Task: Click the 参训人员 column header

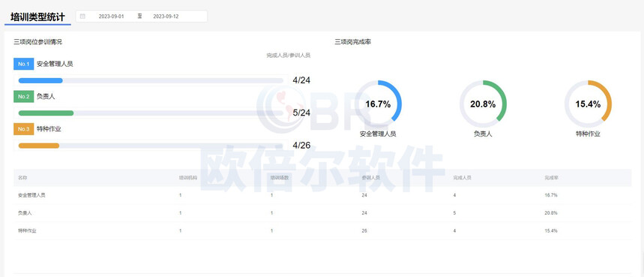Action: [370, 178]
